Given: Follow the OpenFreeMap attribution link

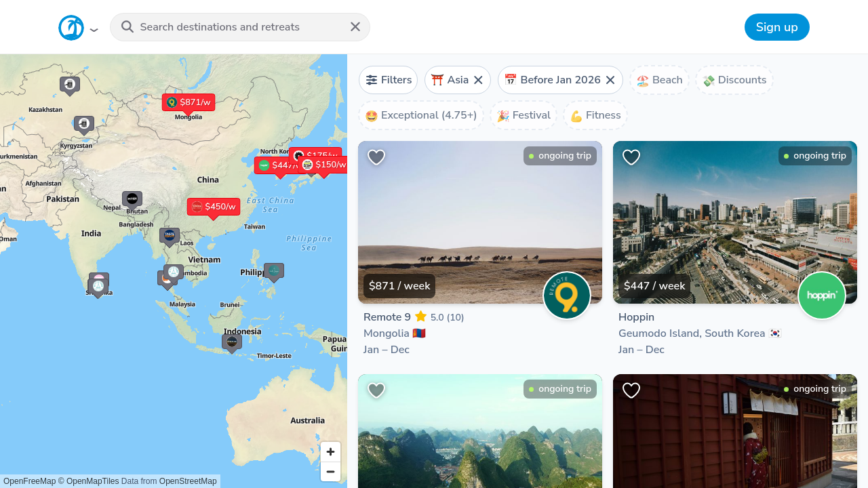Looking at the screenshot, I should click(x=30, y=481).
